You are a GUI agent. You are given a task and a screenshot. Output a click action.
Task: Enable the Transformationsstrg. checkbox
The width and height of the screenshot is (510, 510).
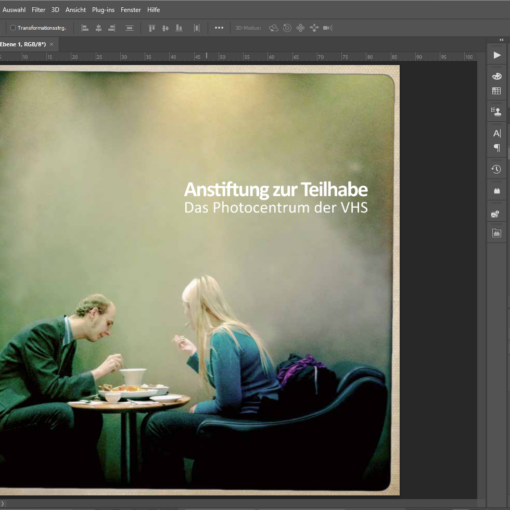coord(13,28)
